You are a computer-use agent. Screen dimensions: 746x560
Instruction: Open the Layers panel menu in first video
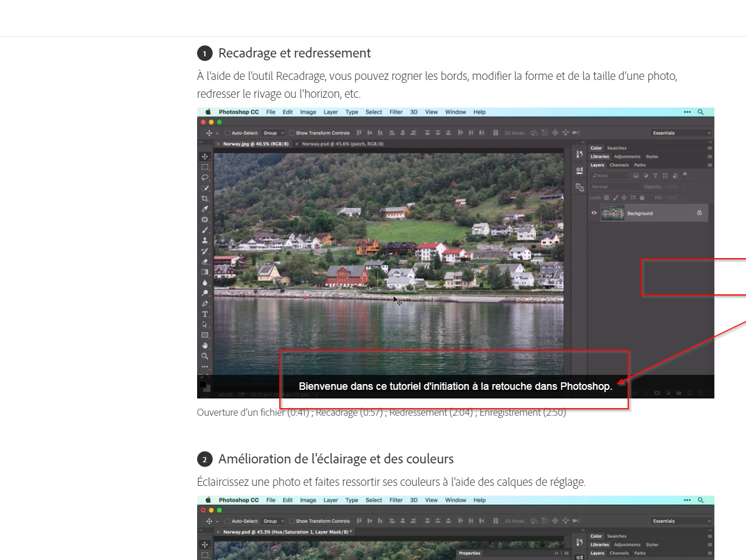coord(710,165)
